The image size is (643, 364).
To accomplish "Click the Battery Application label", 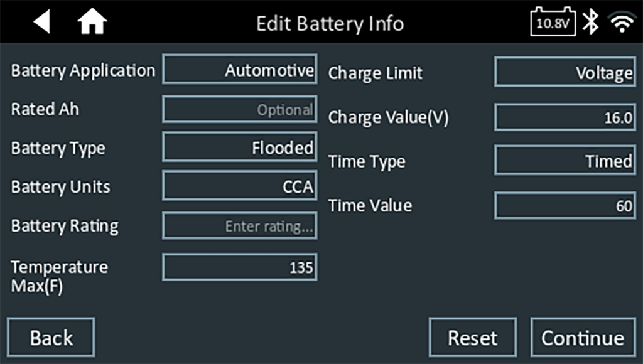I will (x=83, y=70).
